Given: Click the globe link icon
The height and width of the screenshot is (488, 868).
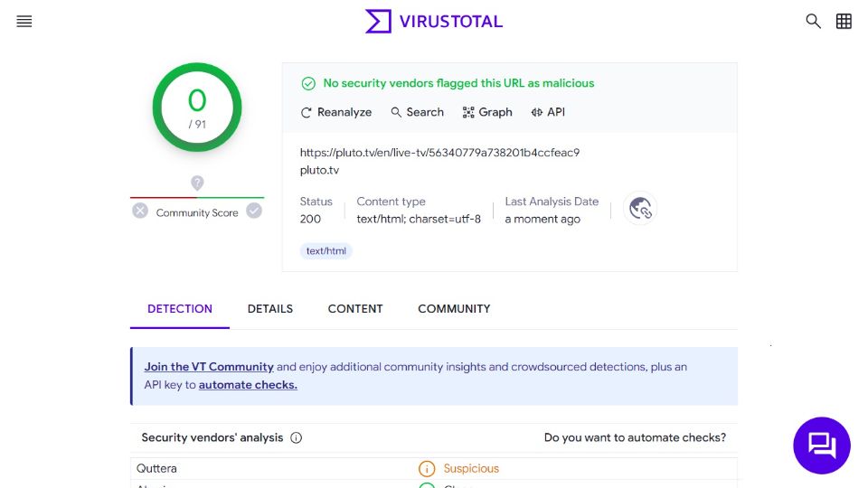Looking at the screenshot, I should (640, 209).
